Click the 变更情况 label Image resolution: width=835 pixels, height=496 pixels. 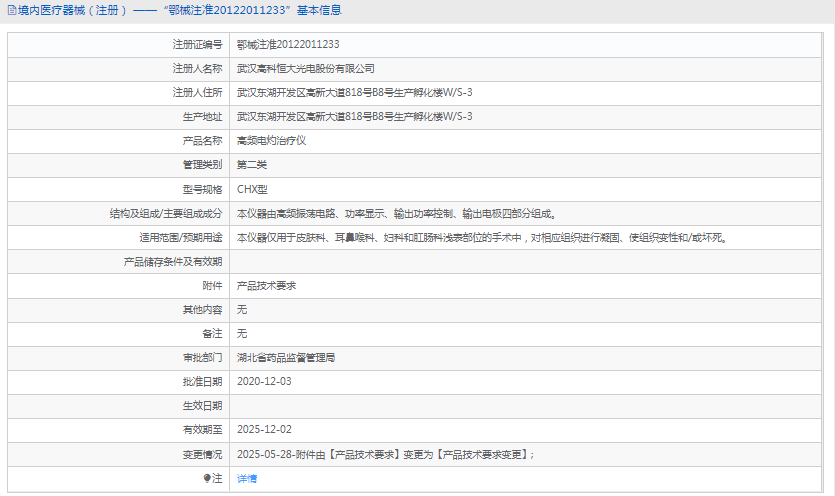[x=202, y=454]
